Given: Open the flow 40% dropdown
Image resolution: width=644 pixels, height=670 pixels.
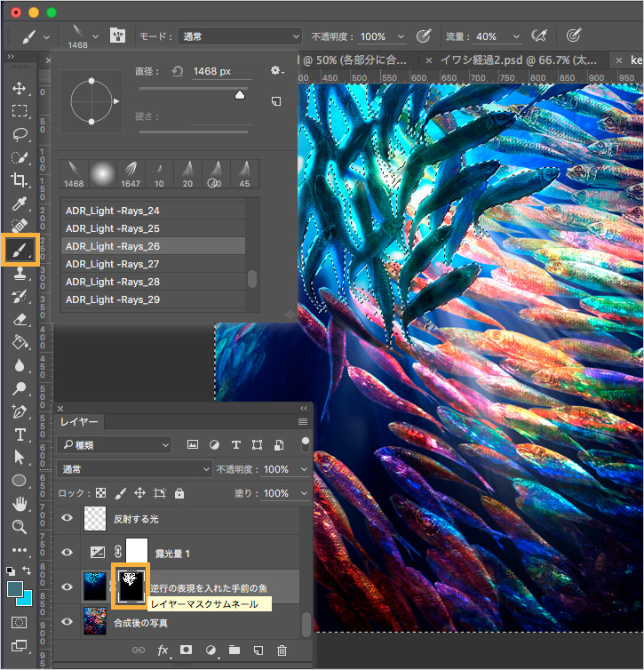Looking at the screenshot, I should 516,36.
